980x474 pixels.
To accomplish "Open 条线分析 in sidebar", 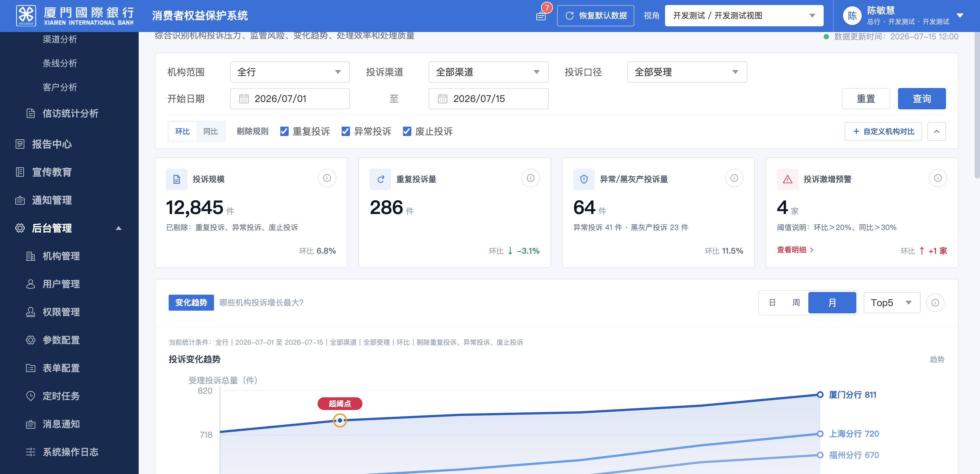I will point(60,63).
